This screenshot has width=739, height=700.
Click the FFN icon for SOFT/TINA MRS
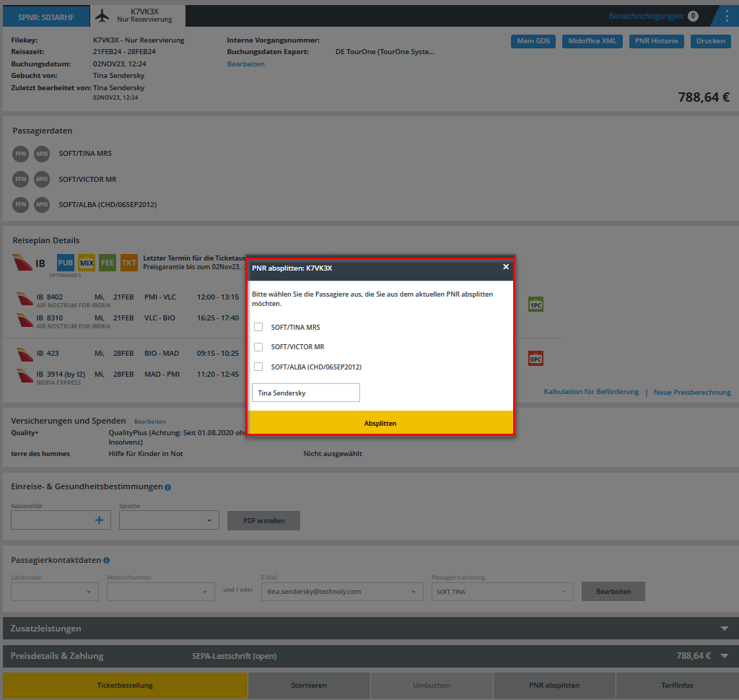21,154
